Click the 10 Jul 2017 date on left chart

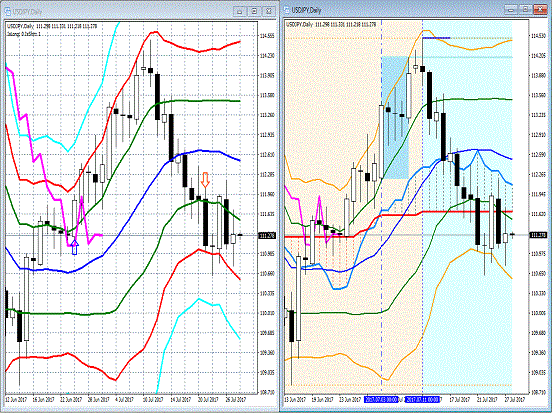tap(153, 400)
